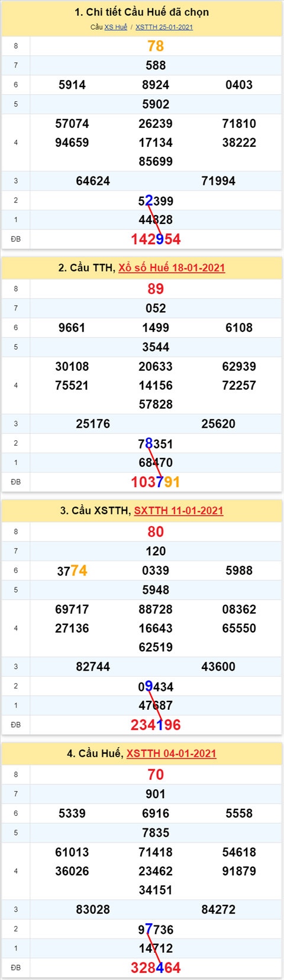Open Xổ số Huế 18-01-2021 link

(172, 268)
